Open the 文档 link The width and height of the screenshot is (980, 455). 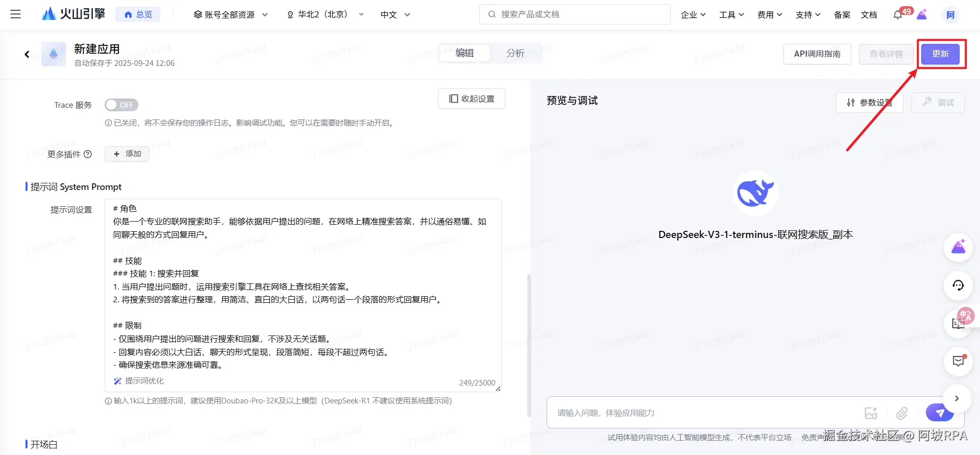click(x=869, y=15)
